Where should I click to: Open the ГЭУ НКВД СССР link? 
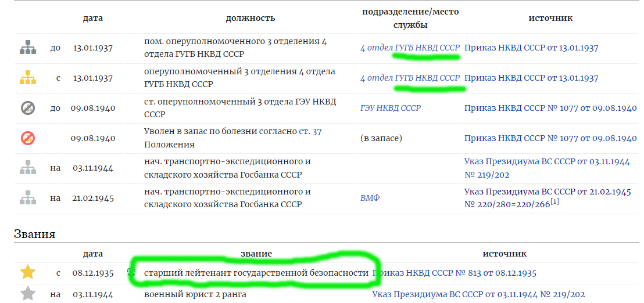(391, 108)
